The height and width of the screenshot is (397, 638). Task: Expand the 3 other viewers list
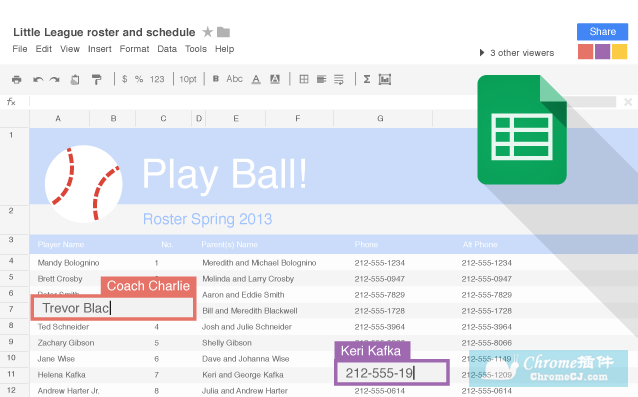[x=517, y=53]
